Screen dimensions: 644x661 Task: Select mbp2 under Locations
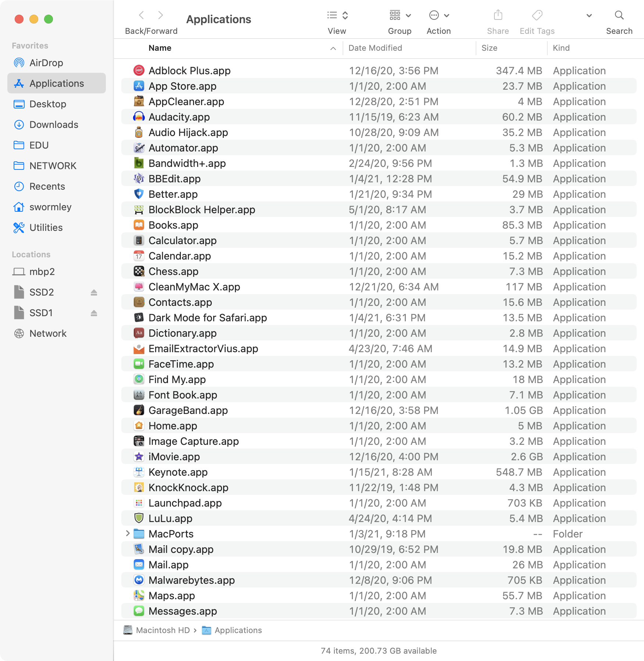pos(57,272)
